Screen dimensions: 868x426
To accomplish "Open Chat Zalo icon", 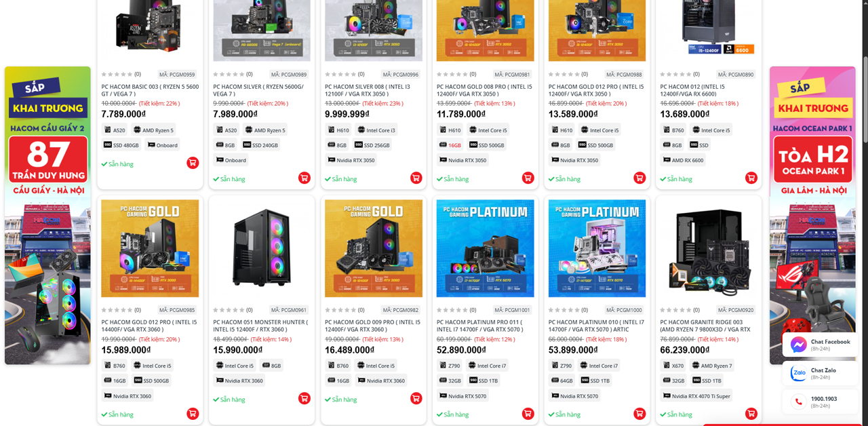I will click(799, 373).
